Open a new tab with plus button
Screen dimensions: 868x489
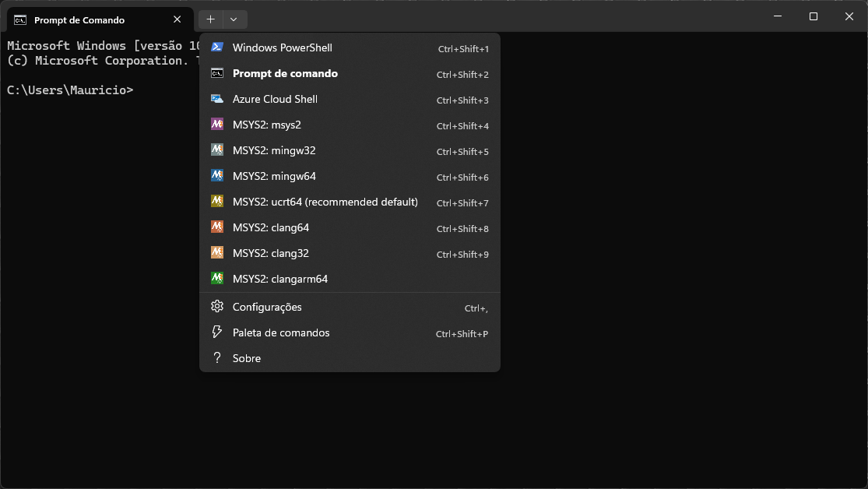[210, 19]
